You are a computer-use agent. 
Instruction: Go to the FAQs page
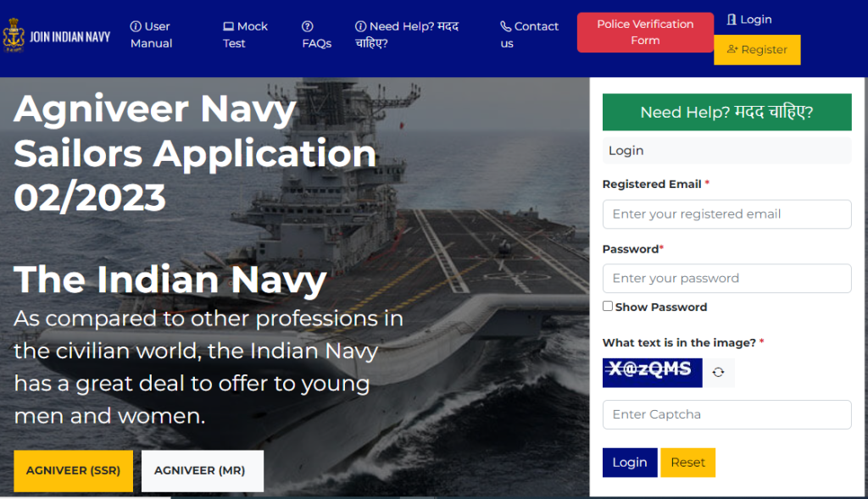[316, 35]
